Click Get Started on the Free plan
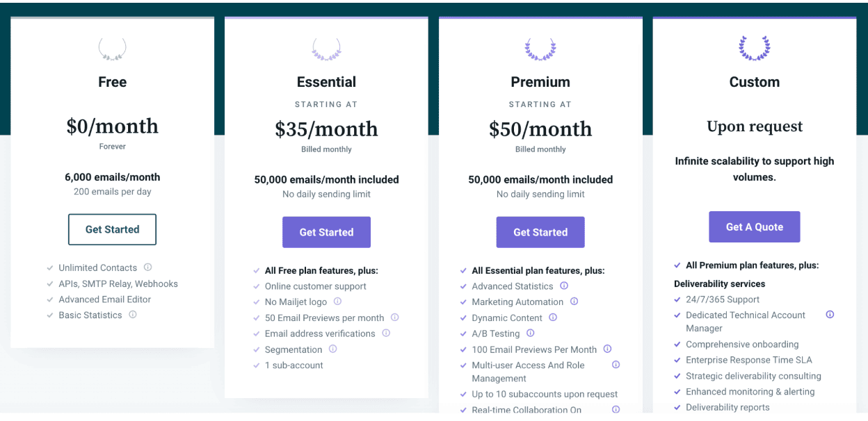 [x=112, y=229]
